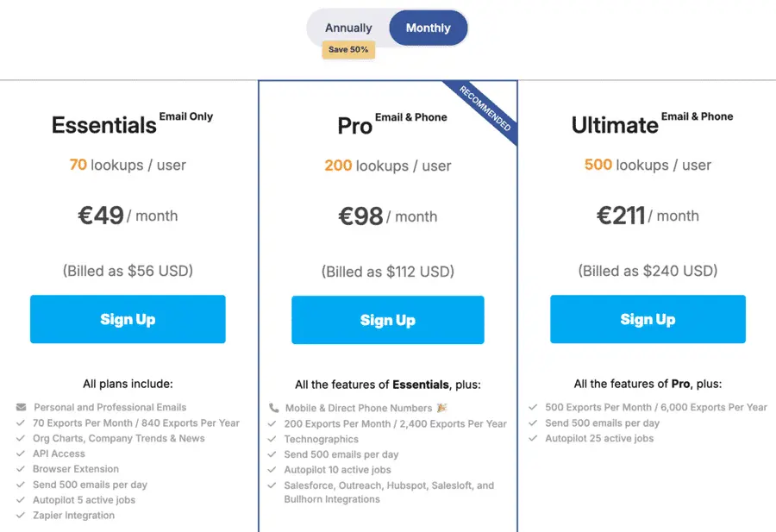Click the party popper emoji after Phone Numbers

pyautogui.click(x=441, y=408)
